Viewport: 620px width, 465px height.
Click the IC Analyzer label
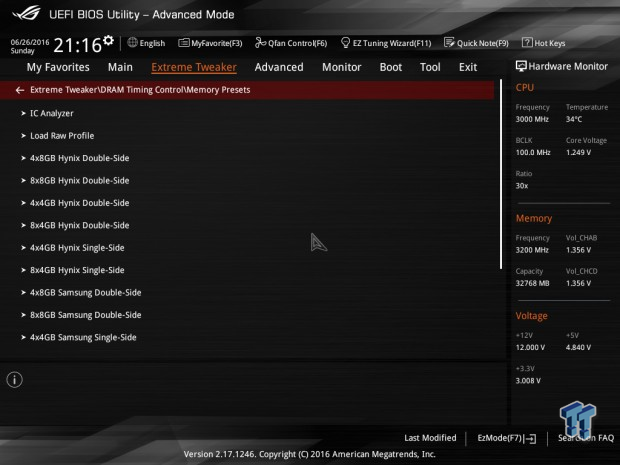pyautogui.click(x=52, y=113)
